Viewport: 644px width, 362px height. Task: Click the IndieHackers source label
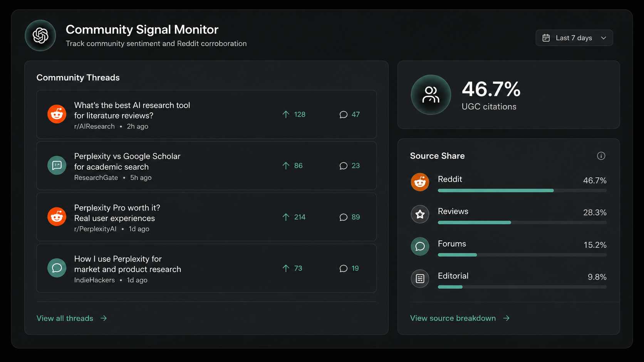click(94, 280)
